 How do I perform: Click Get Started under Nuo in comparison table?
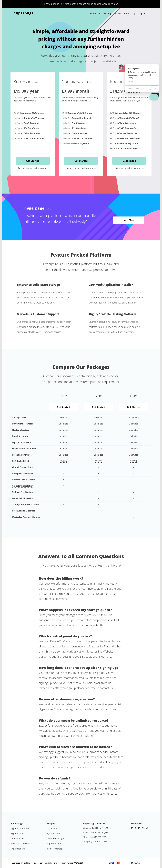pos(98,407)
